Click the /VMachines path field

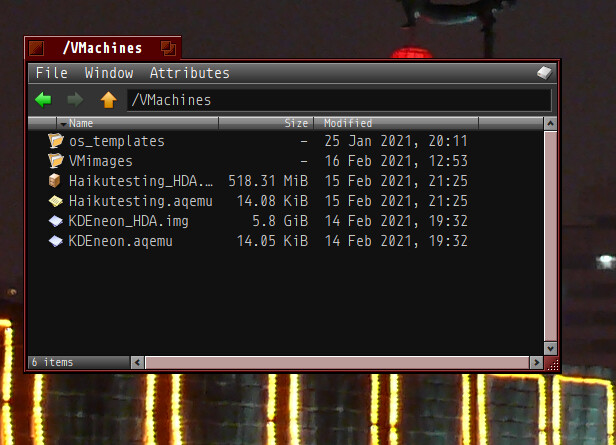tap(339, 100)
